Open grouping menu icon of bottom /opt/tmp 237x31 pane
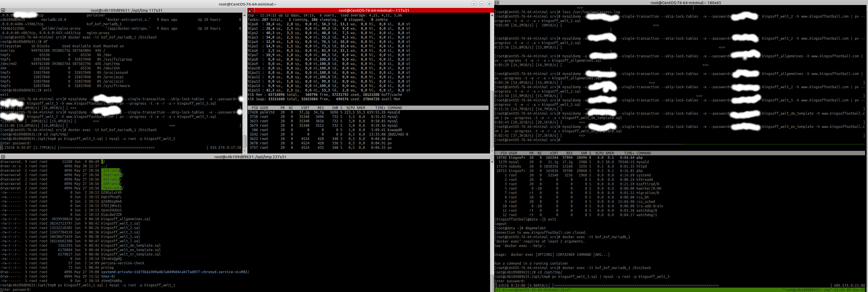 2,157
